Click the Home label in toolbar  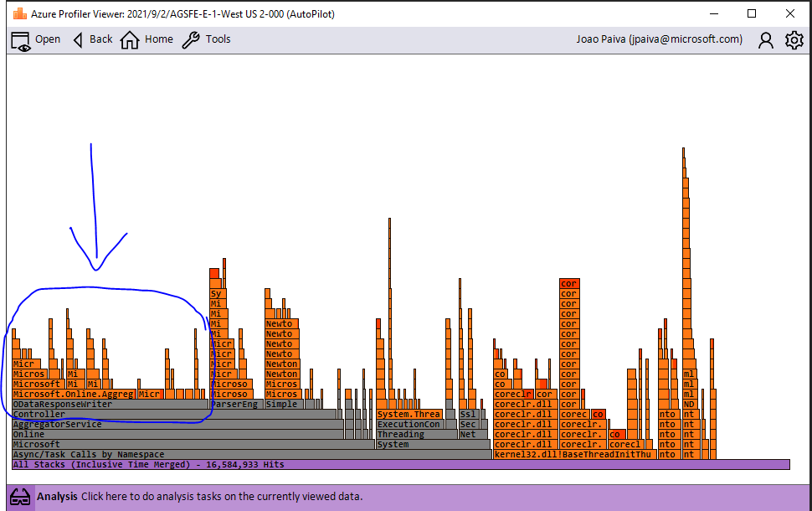(x=159, y=39)
